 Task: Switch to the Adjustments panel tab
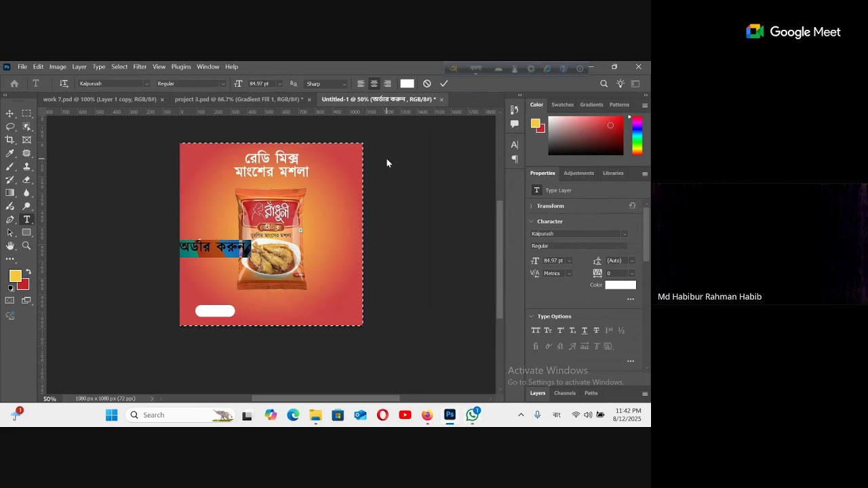(x=578, y=173)
